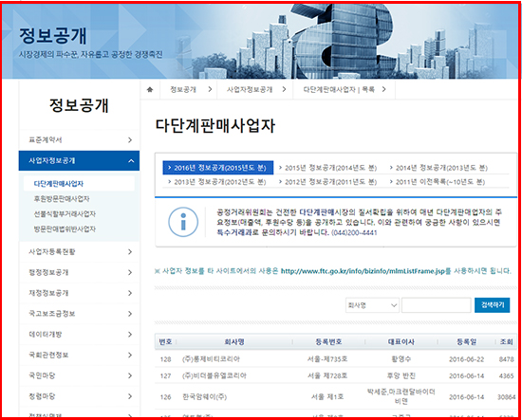
Task: Select 2012년 정보공개(2011년도 분) tab
Action: click(x=328, y=182)
